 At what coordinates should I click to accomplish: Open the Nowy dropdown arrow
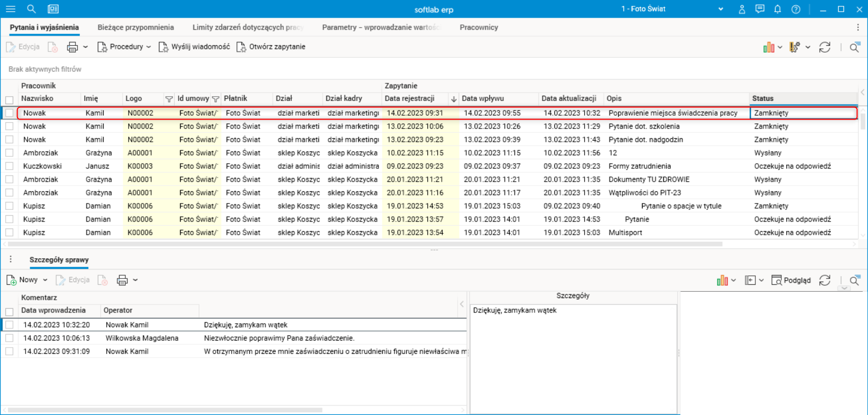45,280
